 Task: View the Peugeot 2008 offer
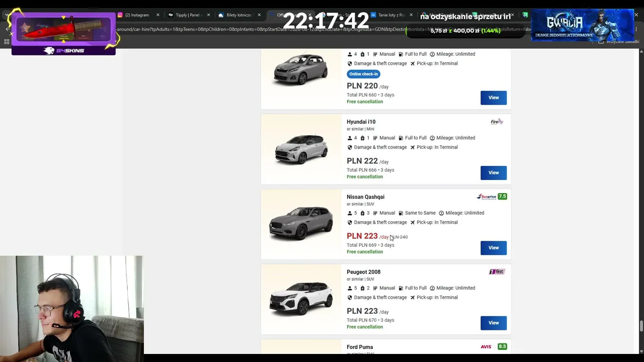point(494,323)
